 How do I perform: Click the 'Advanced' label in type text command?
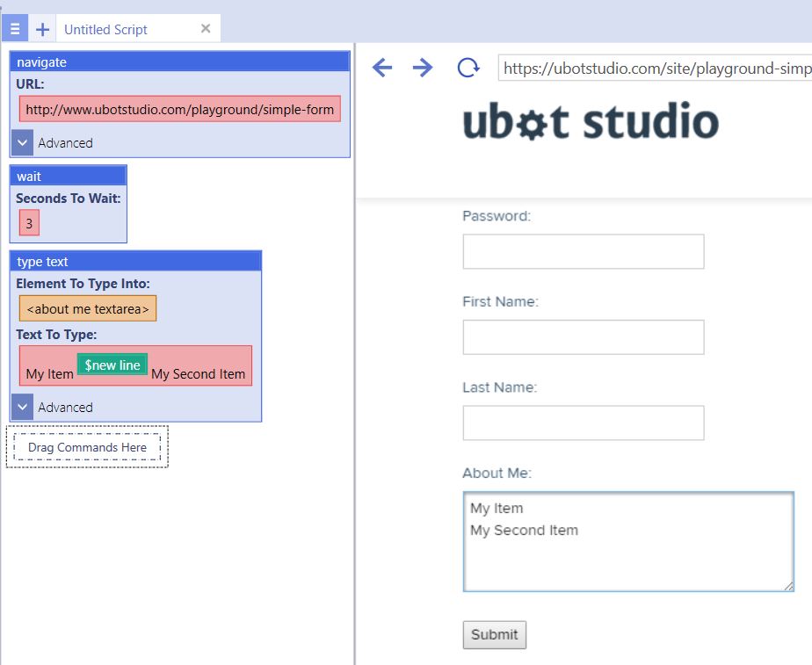[x=65, y=408]
